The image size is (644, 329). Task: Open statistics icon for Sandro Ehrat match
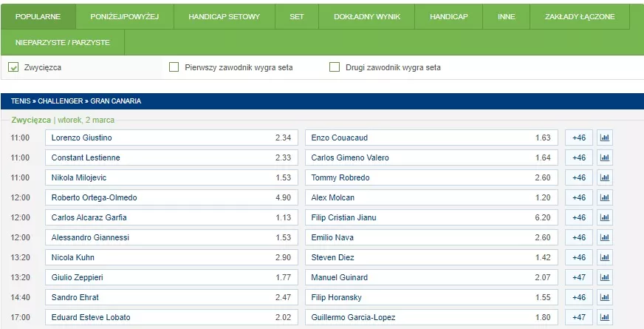605,297
